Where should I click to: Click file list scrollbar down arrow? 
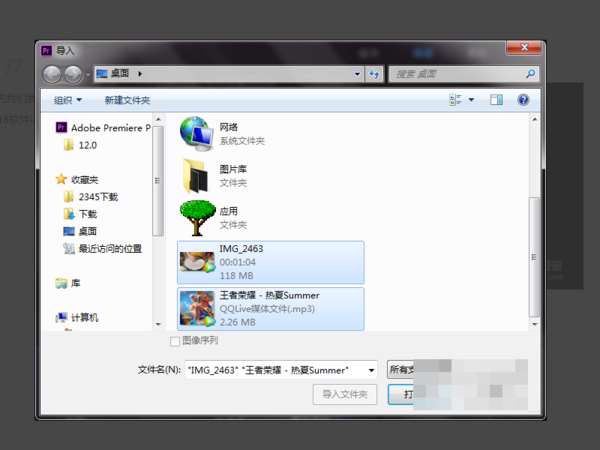click(535, 324)
